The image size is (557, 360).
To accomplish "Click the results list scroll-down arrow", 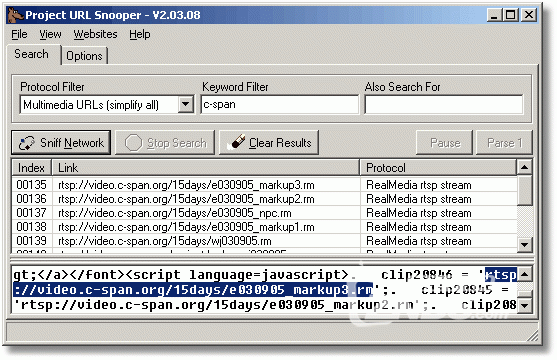I will click(524, 245).
